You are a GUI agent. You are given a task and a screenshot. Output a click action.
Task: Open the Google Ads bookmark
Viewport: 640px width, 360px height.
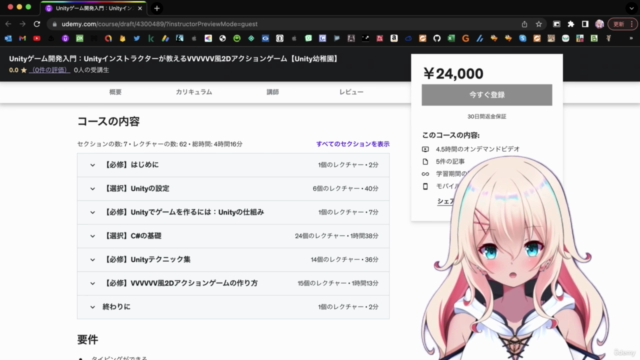[x=165, y=38]
